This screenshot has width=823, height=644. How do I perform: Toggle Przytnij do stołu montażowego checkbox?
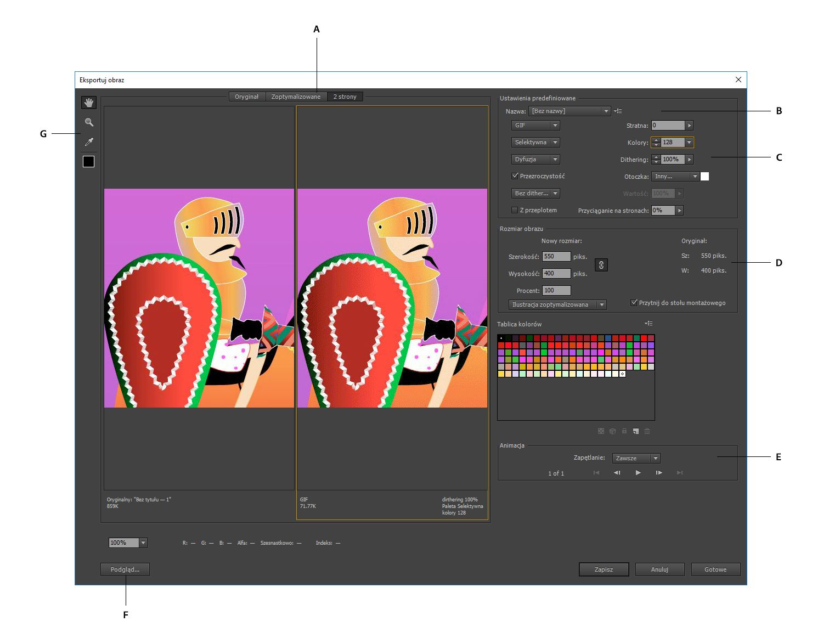click(x=634, y=303)
